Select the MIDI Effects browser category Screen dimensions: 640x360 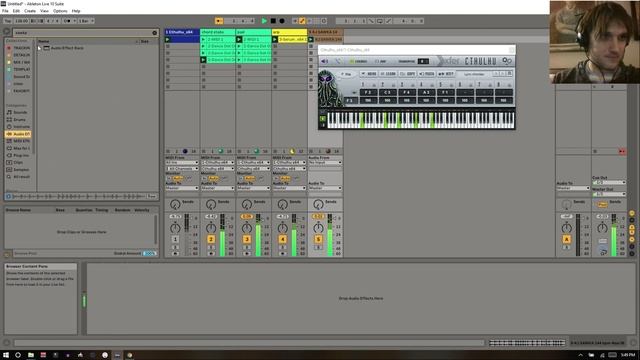[18, 141]
